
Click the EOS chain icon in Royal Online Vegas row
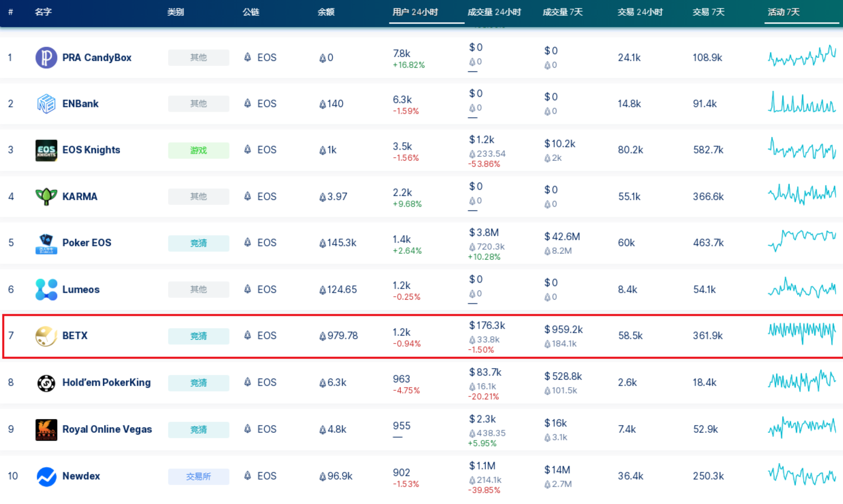(248, 429)
